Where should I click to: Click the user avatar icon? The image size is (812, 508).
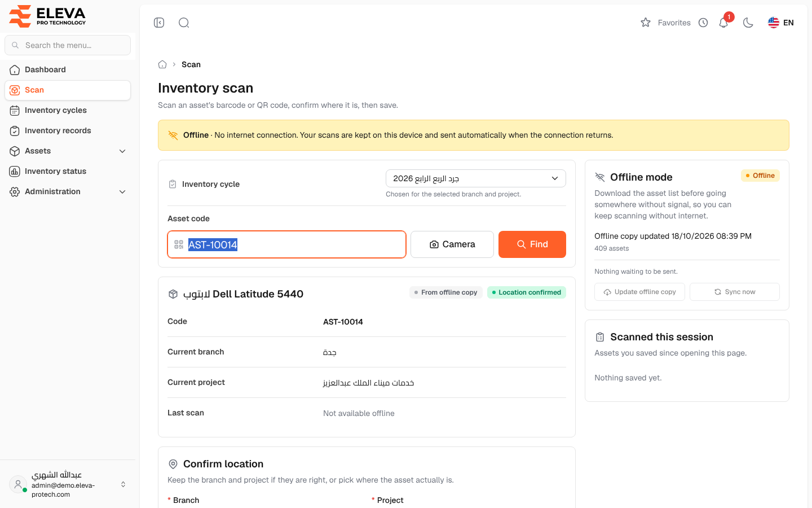pyautogui.click(x=18, y=484)
